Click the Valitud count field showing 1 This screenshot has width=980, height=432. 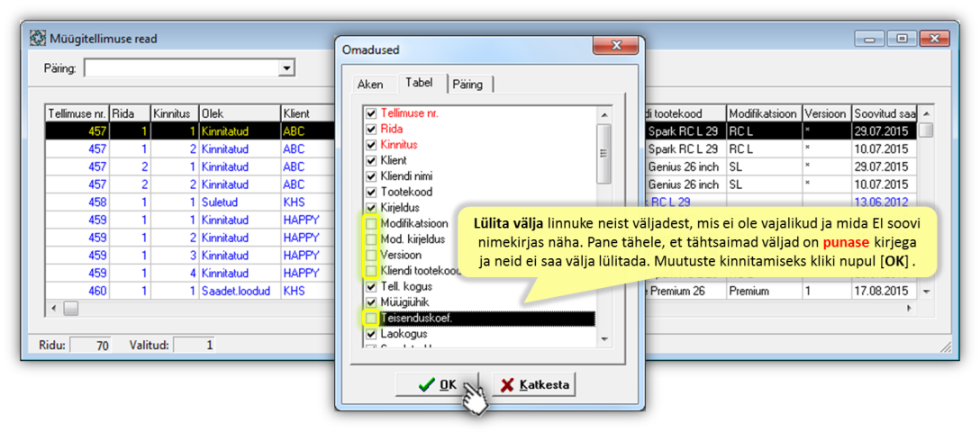pyautogui.click(x=194, y=346)
